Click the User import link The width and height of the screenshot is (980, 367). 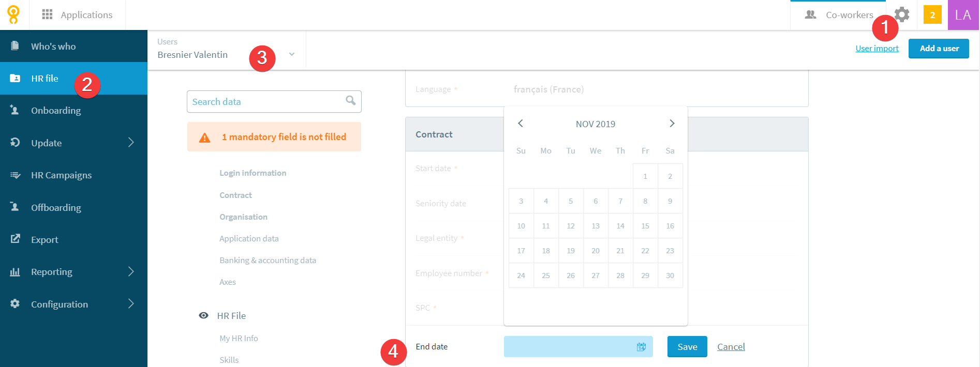click(x=877, y=48)
